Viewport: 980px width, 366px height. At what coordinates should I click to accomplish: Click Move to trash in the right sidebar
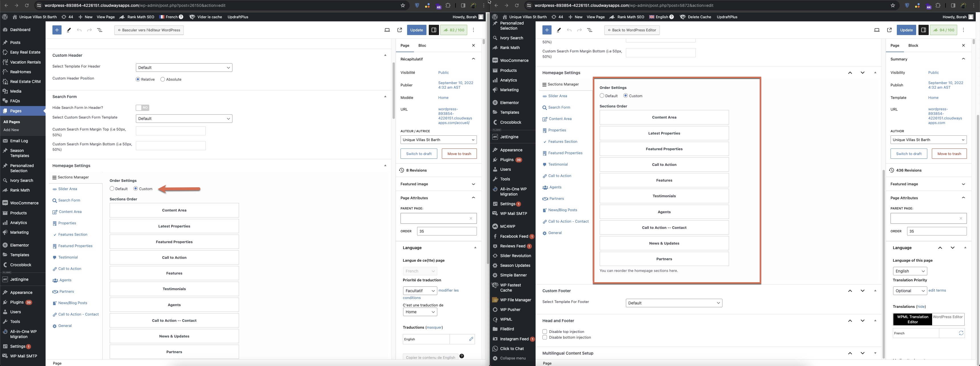pos(949,154)
